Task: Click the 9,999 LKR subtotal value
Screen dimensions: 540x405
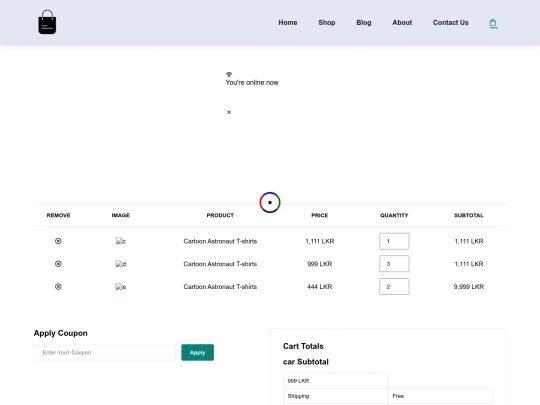Action: coord(469,287)
